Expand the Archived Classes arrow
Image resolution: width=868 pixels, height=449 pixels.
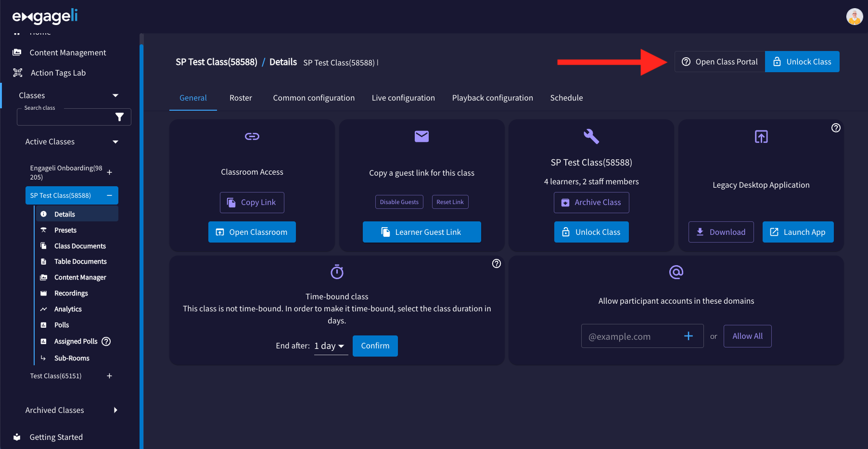(115, 410)
